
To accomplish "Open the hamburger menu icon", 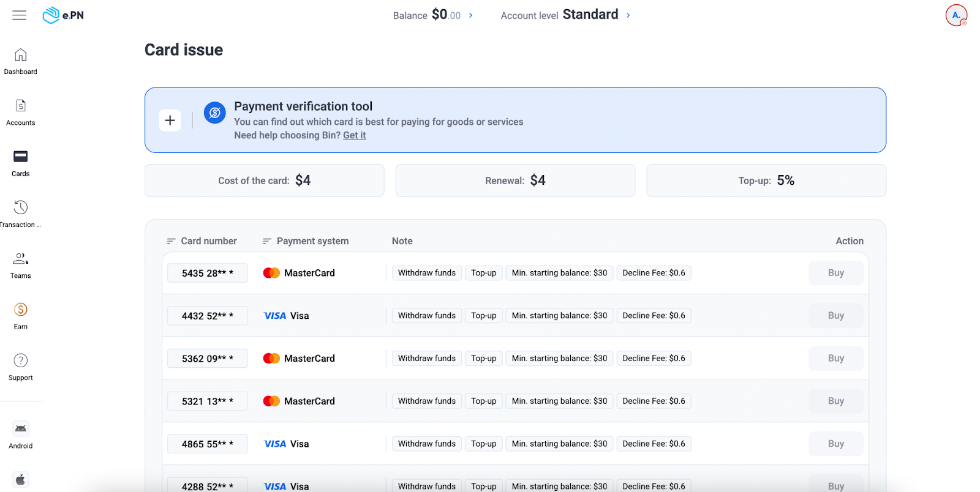I will click(20, 15).
